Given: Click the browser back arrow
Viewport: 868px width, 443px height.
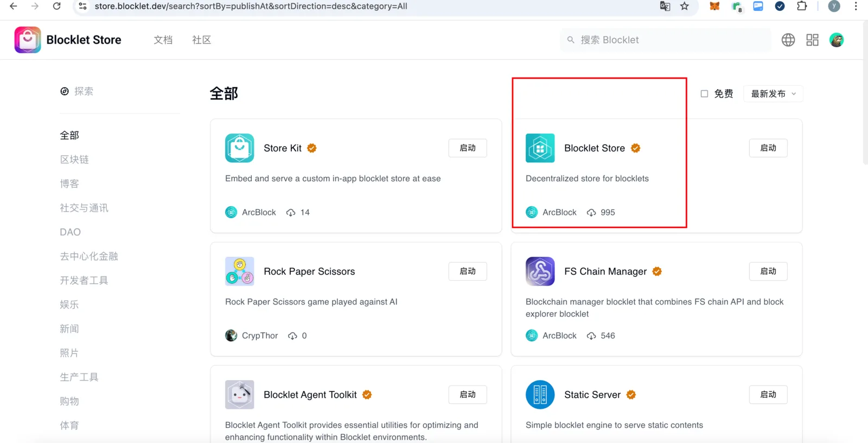Looking at the screenshot, I should coord(14,6).
